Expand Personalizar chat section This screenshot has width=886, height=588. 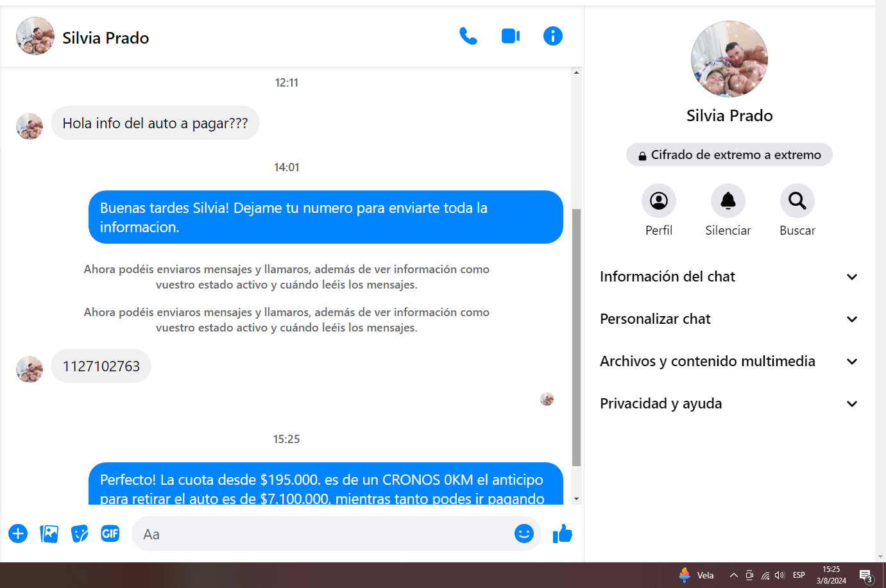pyautogui.click(x=729, y=319)
